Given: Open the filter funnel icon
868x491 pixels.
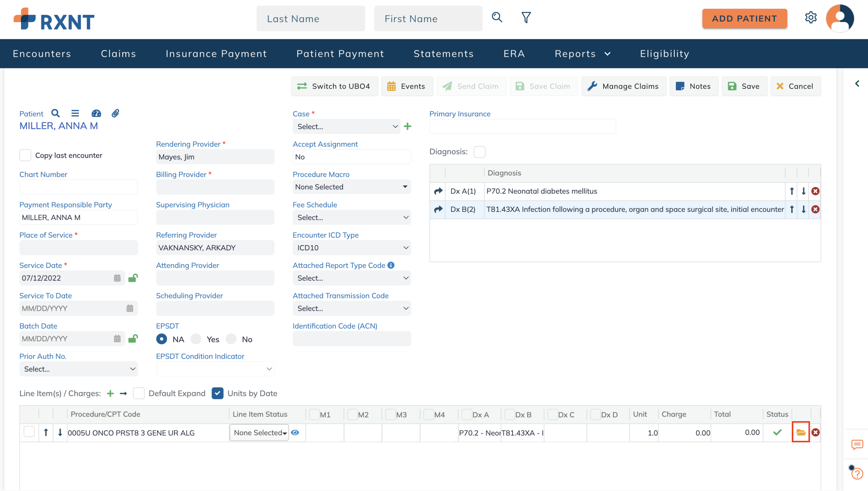Looking at the screenshot, I should coord(526,17).
